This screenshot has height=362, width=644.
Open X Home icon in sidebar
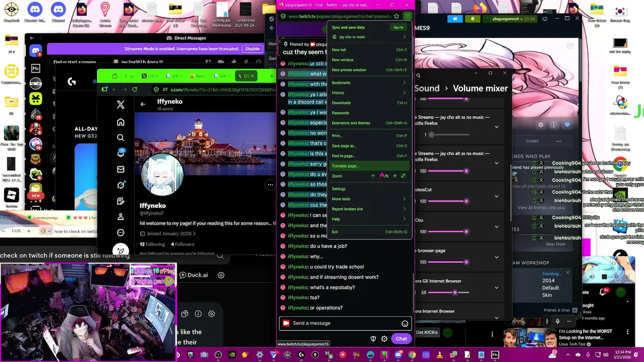coord(121,122)
